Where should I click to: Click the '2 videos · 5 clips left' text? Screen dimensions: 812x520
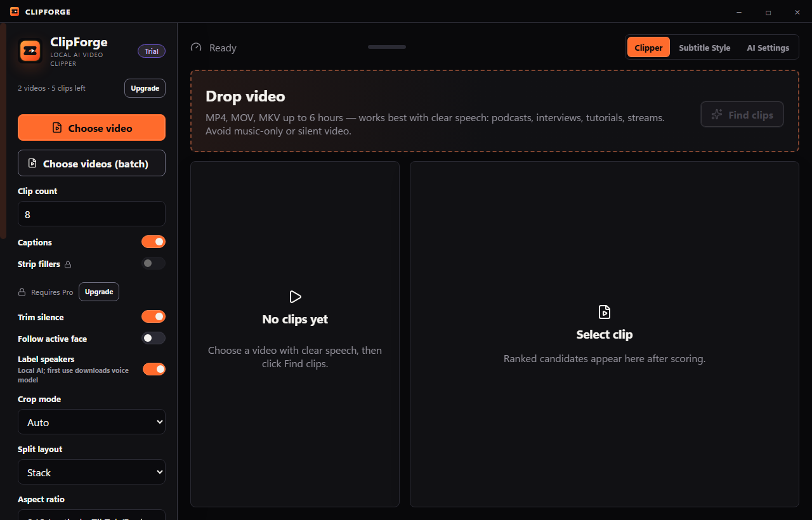point(51,88)
